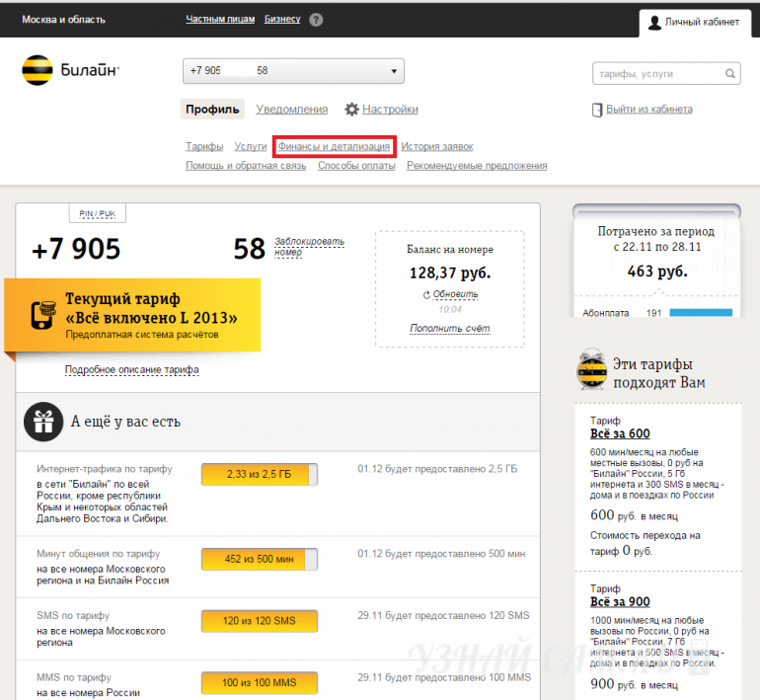
Task: Click the gift box icon
Action: click(43, 422)
